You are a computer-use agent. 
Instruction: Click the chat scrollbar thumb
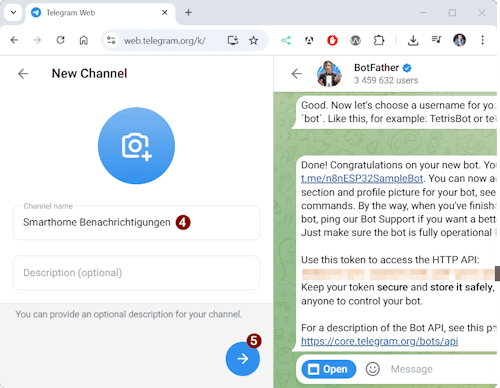click(x=497, y=274)
